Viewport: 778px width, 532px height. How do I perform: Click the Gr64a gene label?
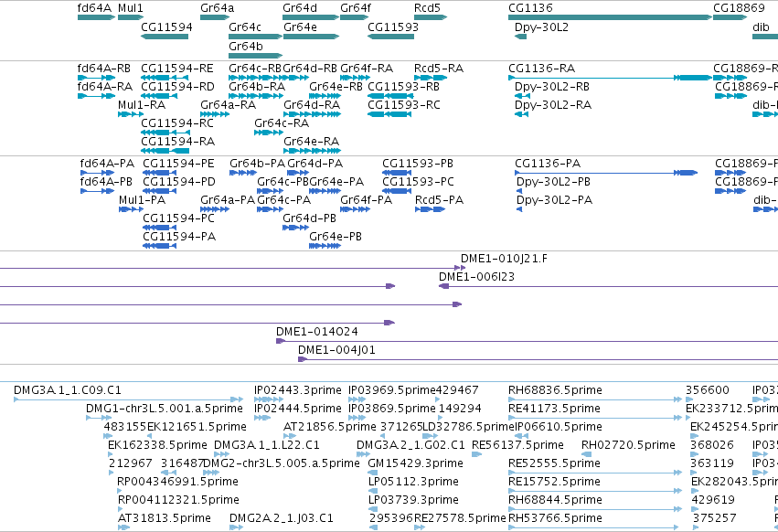[218, 8]
